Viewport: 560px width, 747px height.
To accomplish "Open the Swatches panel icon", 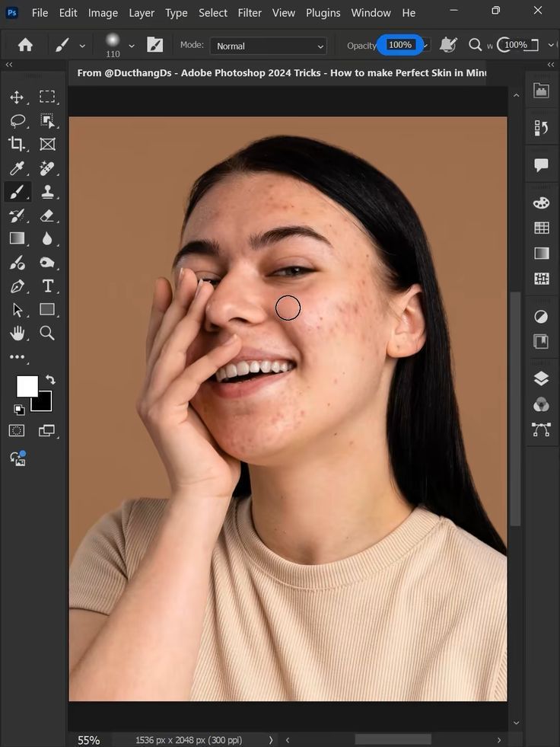I will (x=542, y=228).
